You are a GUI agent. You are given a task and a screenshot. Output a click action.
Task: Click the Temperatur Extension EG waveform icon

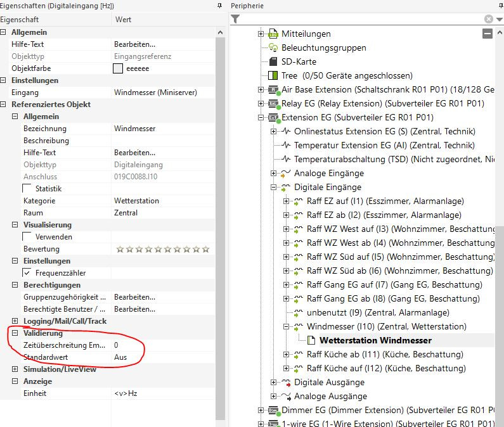coord(286,145)
